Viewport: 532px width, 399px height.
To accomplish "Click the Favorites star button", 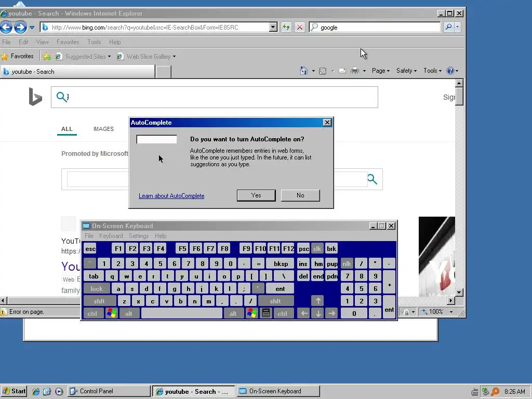I will 17,56.
